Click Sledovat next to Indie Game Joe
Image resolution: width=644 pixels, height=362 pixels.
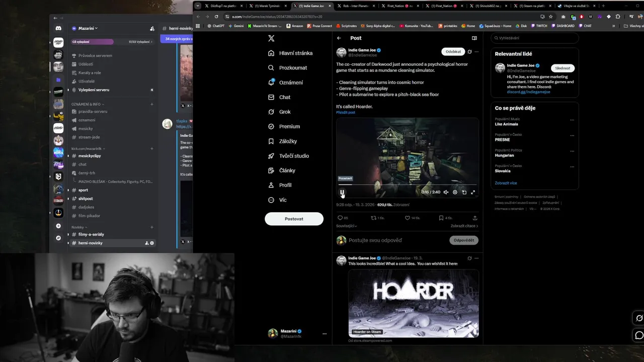point(562,68)
